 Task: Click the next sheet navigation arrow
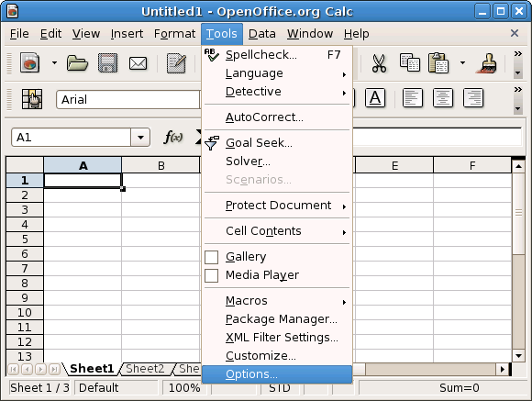click(x=40, y=369)
